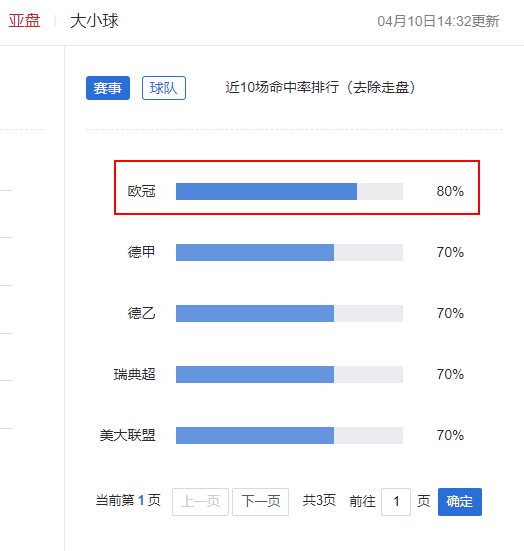Screen dimensions: 524x551
Task: Click the 美大联盟 league label
Action: point(127,435)
